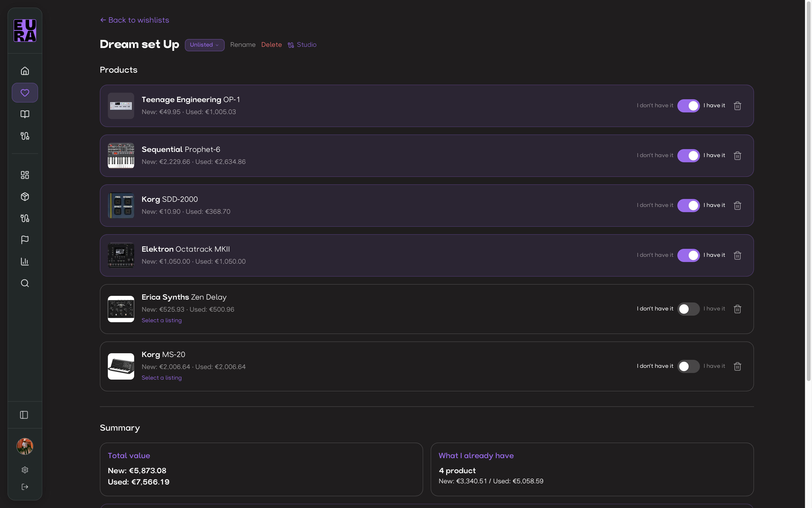This screenshot has height=508, width=812.
Task: Delete the Dream set Up wishlist
Action: (271, 45)
